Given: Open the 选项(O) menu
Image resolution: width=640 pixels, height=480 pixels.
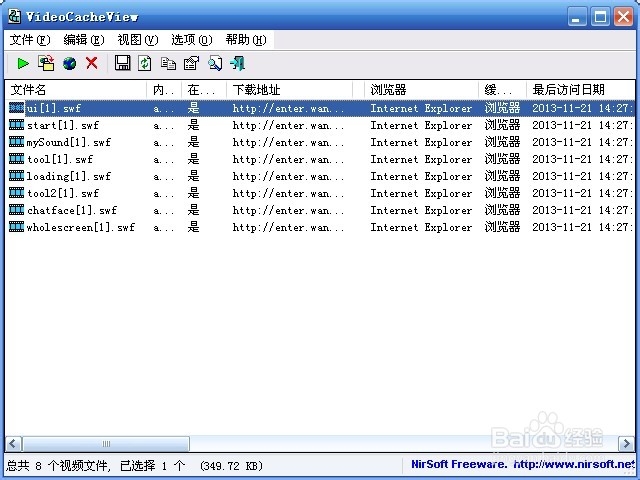Looking at the screenshot, I should point(191,40).
